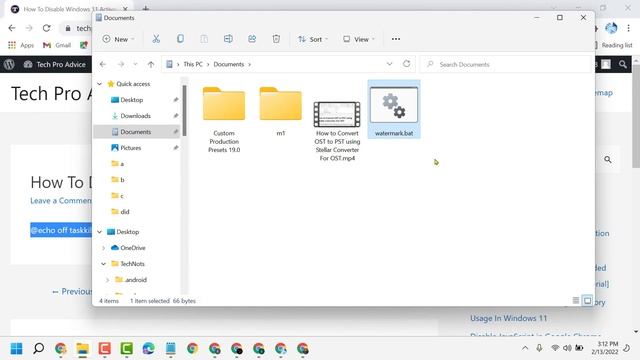Screen dimensions: 640x360
Task: Switch to large icons view in status bar
Action: point(587,301)
